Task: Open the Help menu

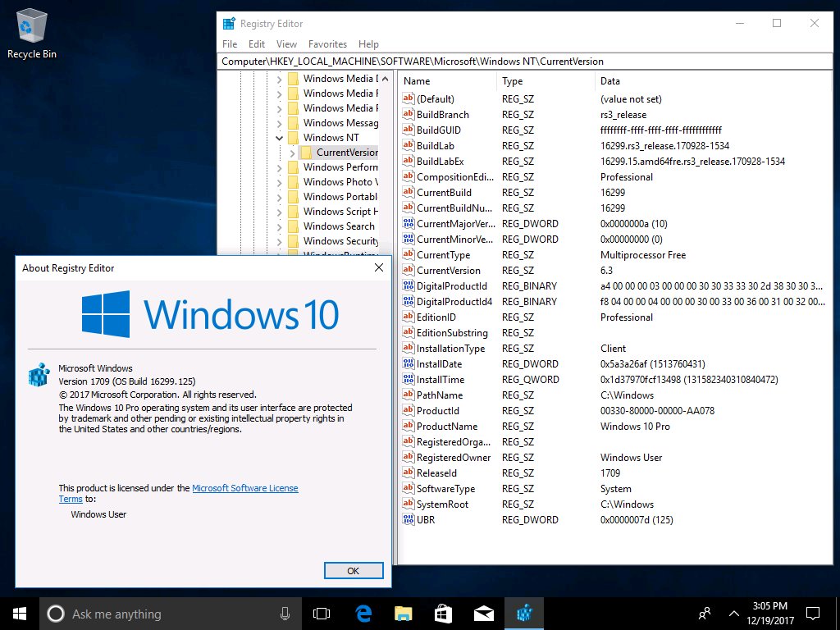Action: (368, 44)
